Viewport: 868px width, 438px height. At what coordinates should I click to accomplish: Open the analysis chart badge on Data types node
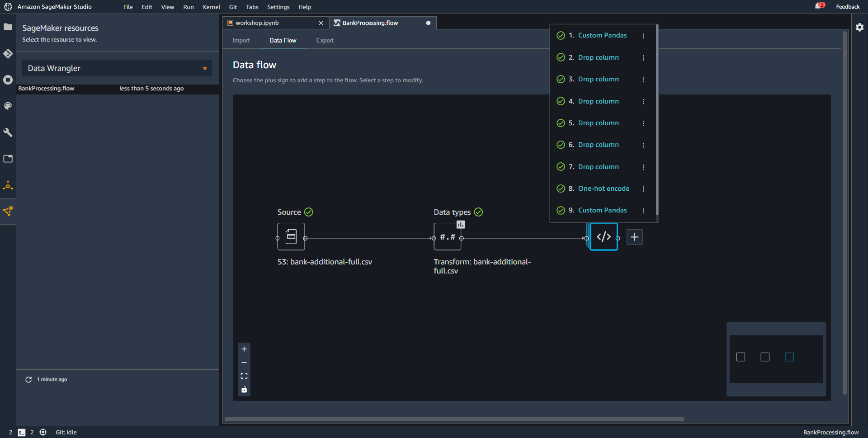[x=461, y=225]
